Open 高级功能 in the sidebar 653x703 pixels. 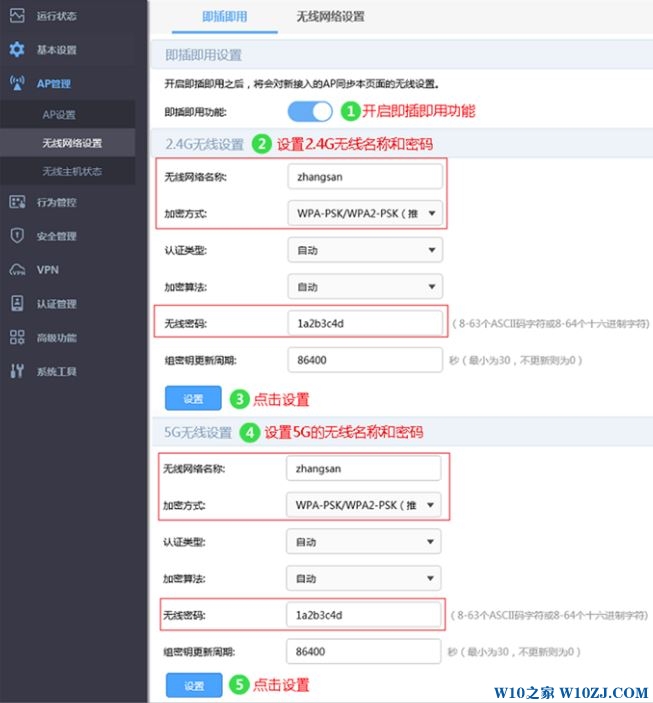point(57,338)
